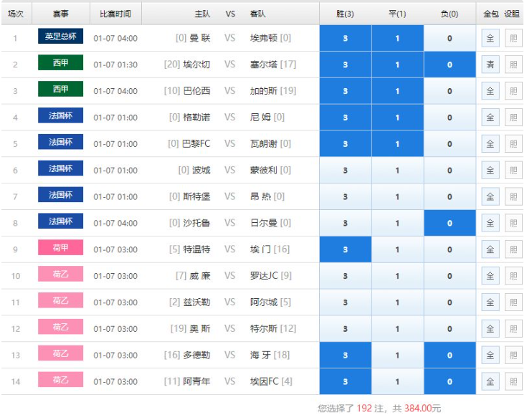Select win (3) for match 12 奥斯
The width and height of the screenshot is (527, 420).
coord(345,329)
